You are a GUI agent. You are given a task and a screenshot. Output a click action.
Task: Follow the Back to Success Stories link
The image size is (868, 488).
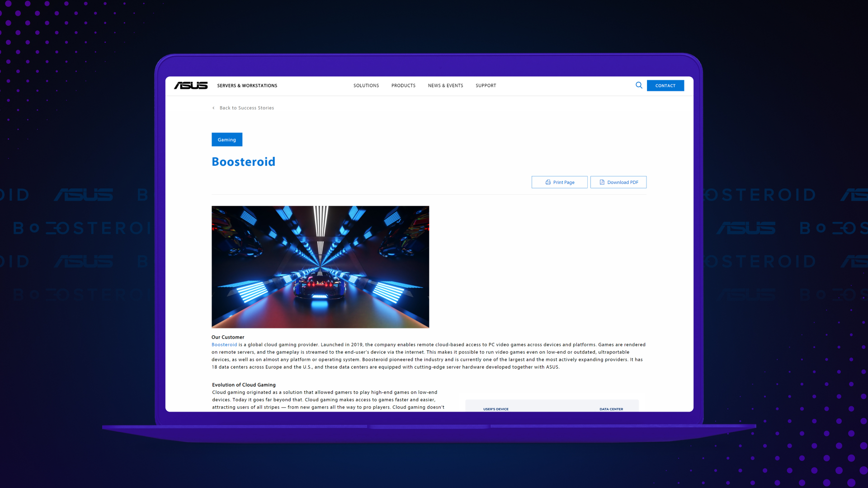tap(246, 108)
